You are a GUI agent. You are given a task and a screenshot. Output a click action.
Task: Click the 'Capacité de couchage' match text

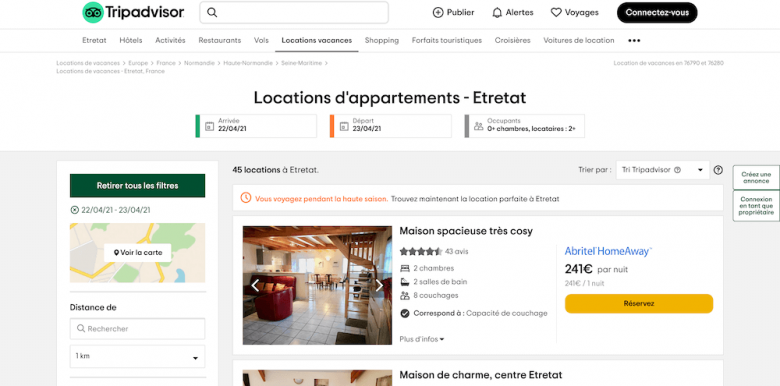point(506,313)
